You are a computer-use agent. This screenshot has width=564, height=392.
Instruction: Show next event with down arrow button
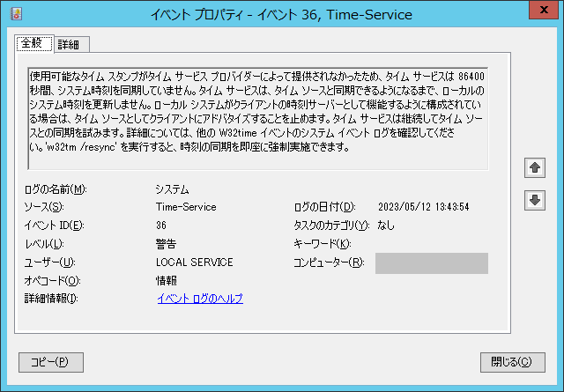535,200
